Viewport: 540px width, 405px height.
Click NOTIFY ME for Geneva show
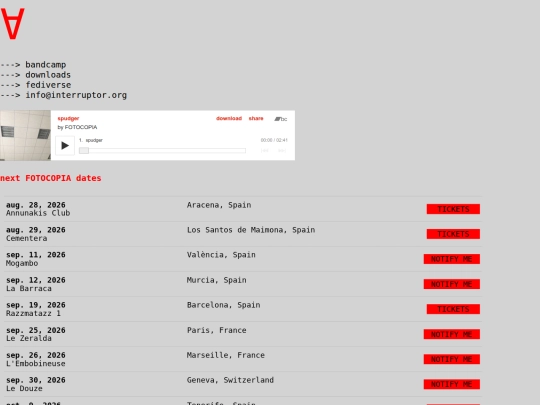click(451, 384)
